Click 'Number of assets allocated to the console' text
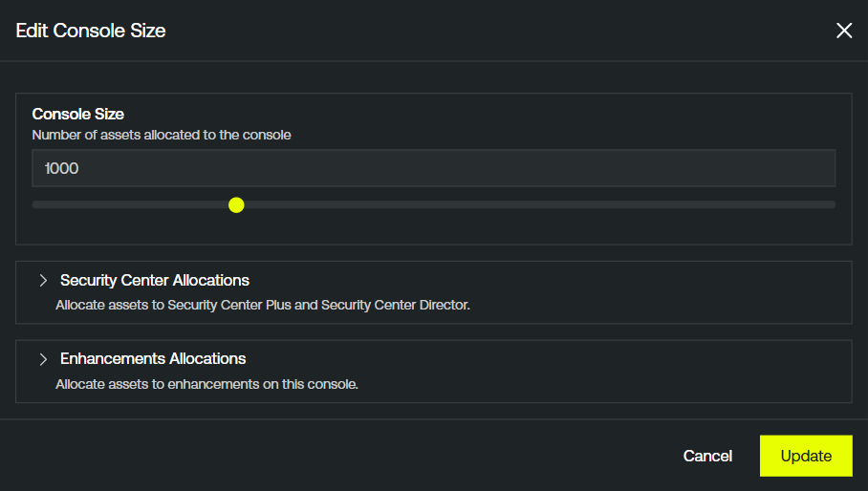The image size is (868, 491). 162,135
